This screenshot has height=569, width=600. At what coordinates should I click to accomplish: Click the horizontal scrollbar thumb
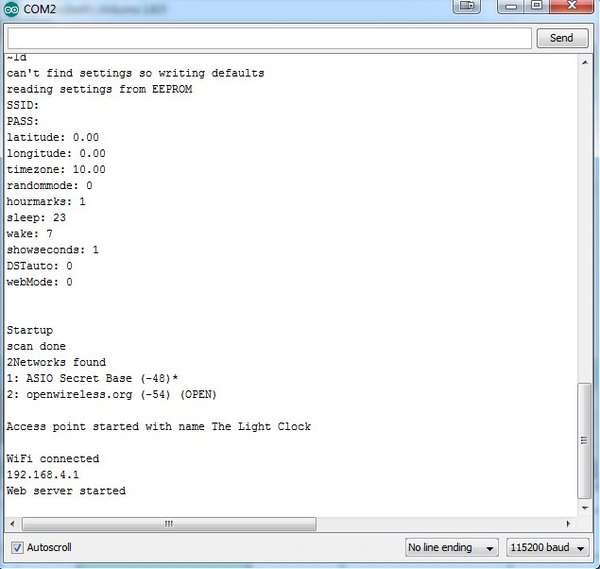(169, 523)
